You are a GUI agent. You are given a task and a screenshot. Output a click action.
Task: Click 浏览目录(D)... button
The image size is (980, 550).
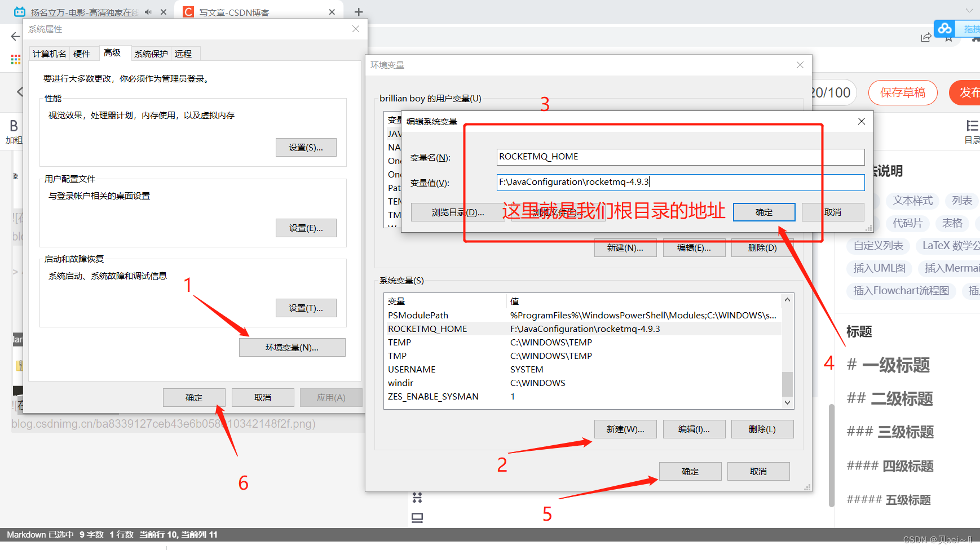[x=458, y=212]
